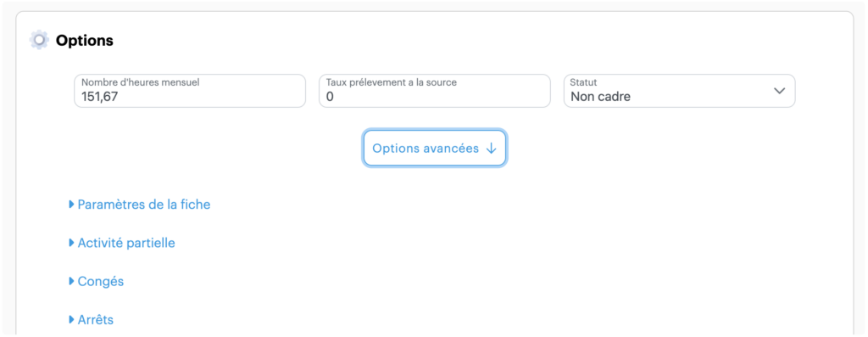868x337 pixels.
Task: Click the Statut dropdown chevron arrow
Action: 780,91
